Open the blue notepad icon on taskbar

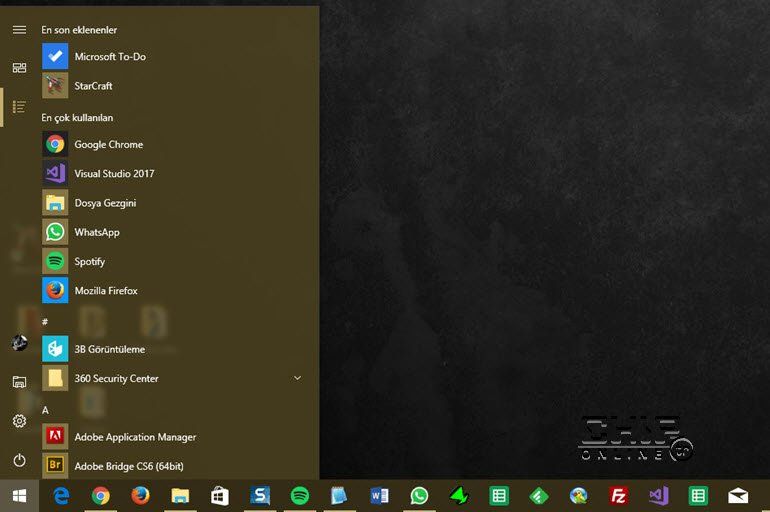tap(339, 496)
